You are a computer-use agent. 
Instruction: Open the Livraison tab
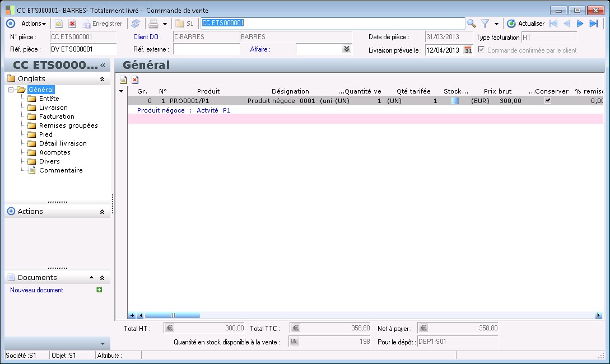coord(53,108)
